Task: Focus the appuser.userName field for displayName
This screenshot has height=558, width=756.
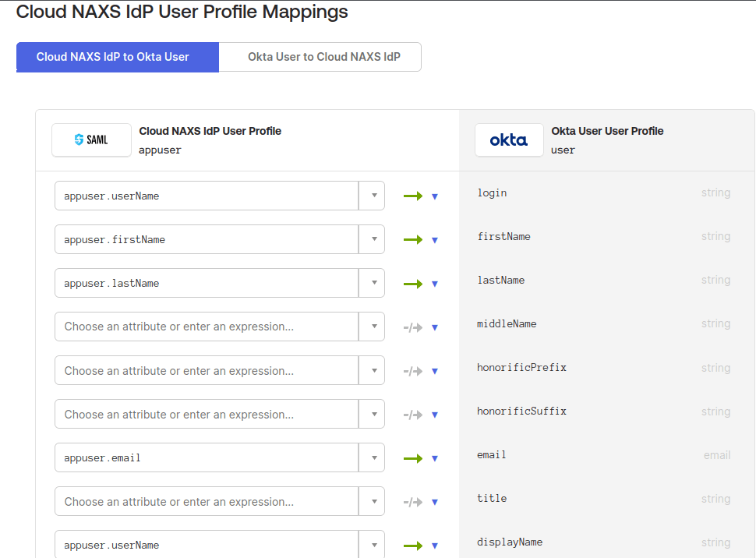Action: point(207,545)
